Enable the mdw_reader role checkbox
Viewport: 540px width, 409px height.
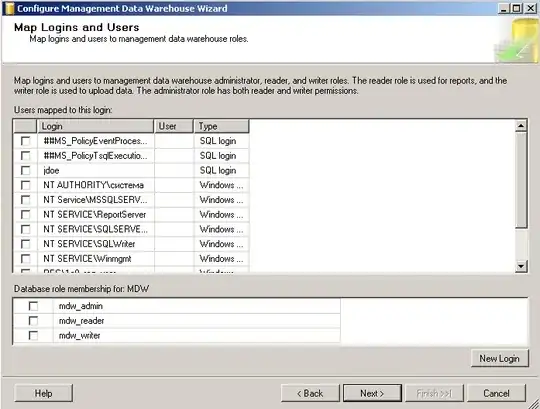click(x=33, y=321)
